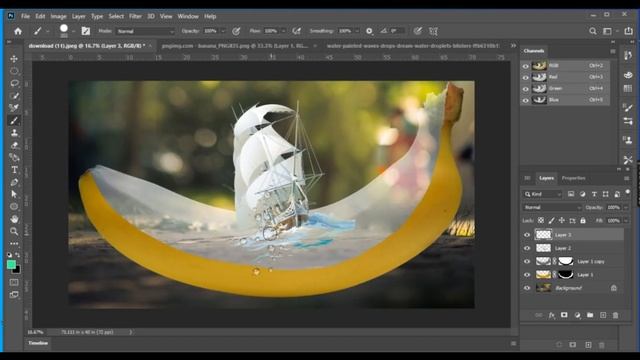Open the Edit Toolbar three-dots button
Viewport: 640px width, 360px height.
pyautogui.click(x=14, y=243)
